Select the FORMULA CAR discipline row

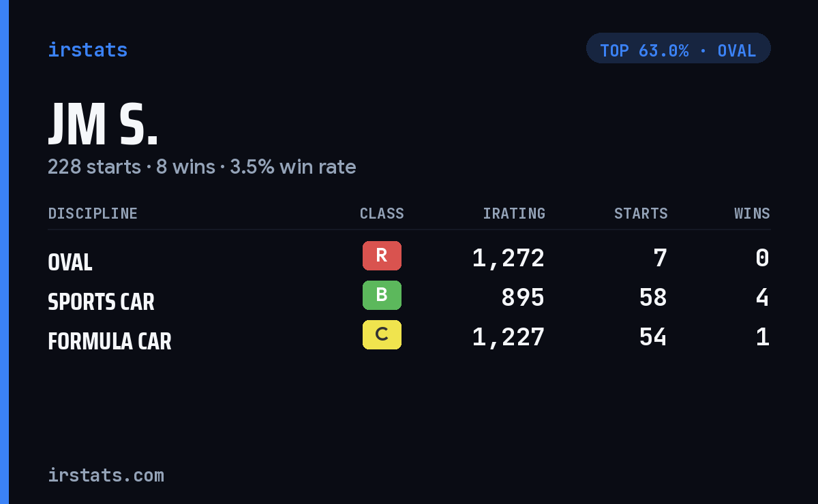(x=409, y=338)
